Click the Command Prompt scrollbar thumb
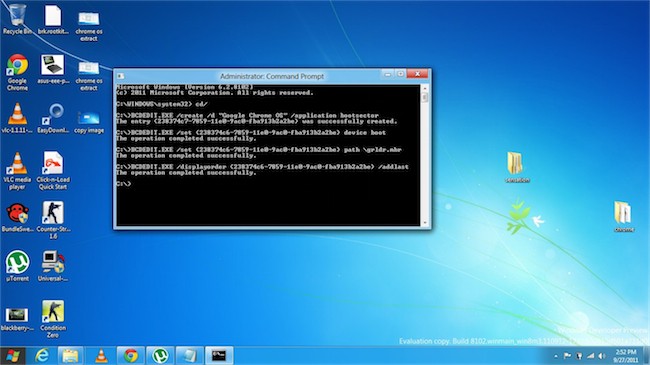 point(424,97)
